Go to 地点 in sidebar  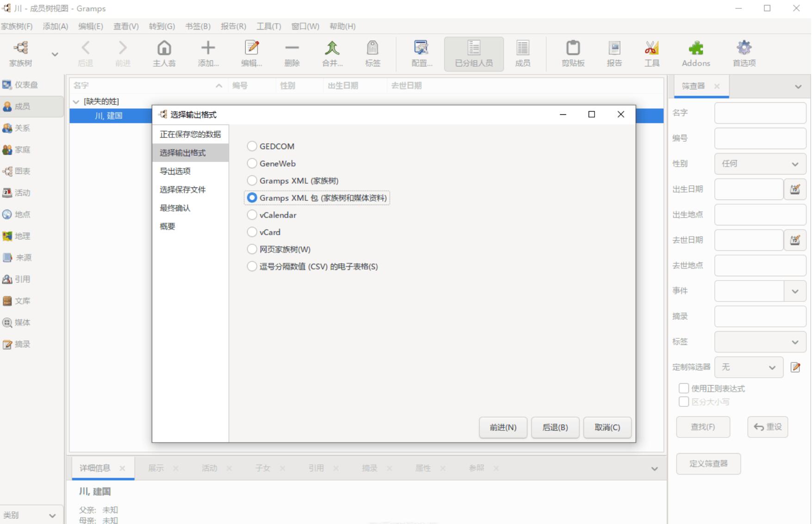coord(31,214)
